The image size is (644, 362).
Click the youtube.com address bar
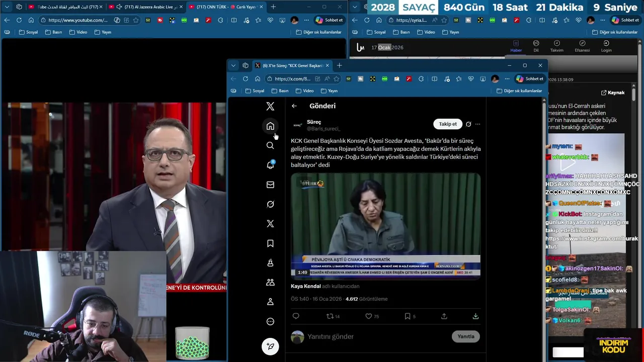[78, 20]
